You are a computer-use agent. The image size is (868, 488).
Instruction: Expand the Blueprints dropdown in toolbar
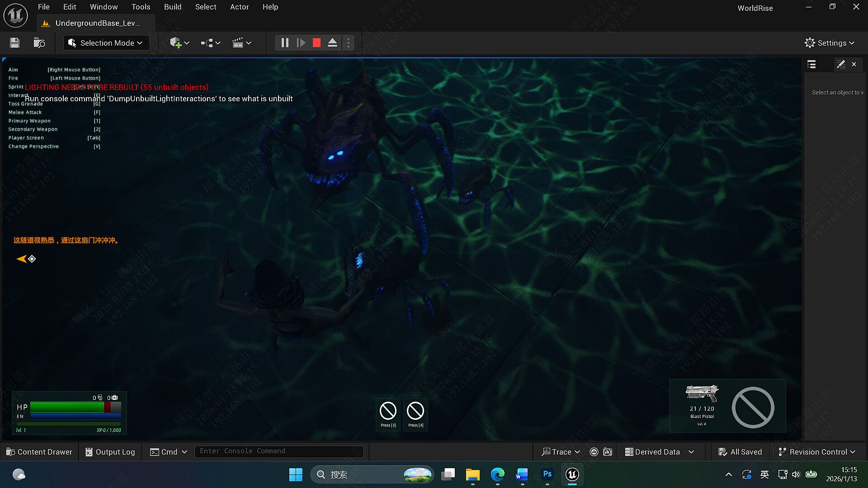[211, 43]
